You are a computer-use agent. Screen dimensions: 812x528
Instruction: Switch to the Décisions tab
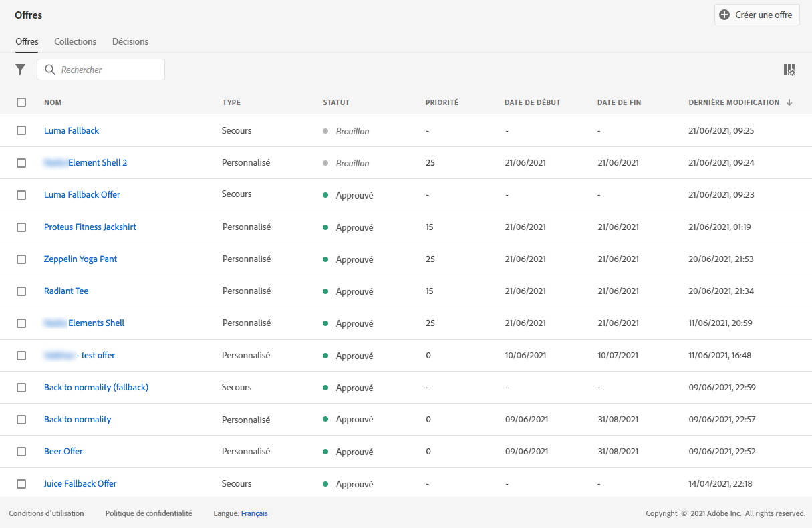point(130,41)
